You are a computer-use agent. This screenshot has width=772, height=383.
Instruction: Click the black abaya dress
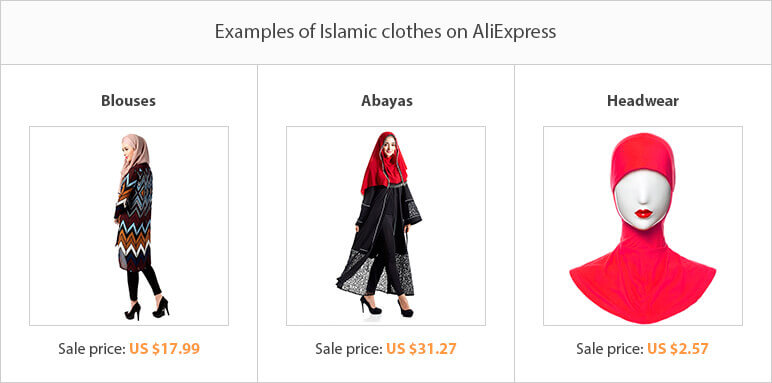click(382, 241)
